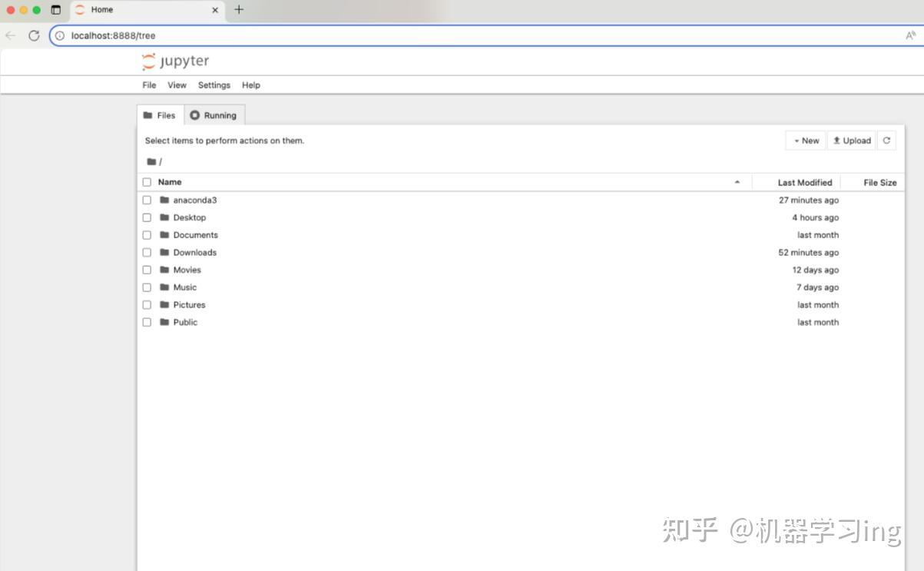The image size is (924, 571).
Task: Open the Settings menu
Action: point(214,85)
